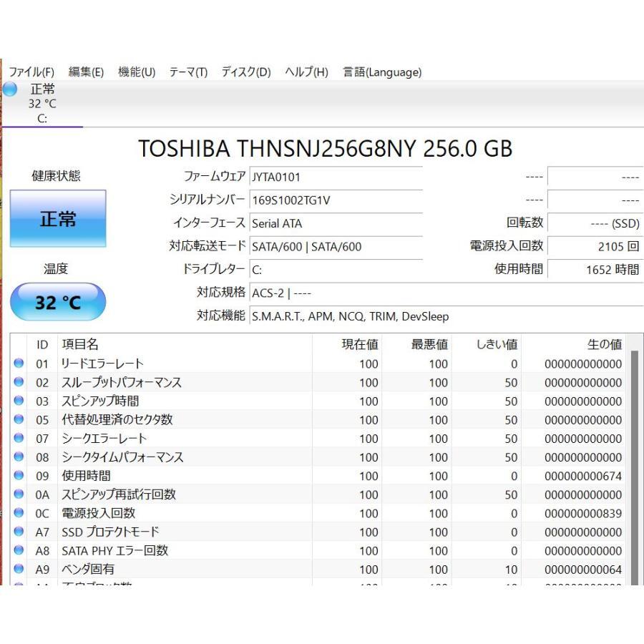Screen dimensions: 644x644
Task: Click the status orb for row 03
Action: click(x=19, y=401)
